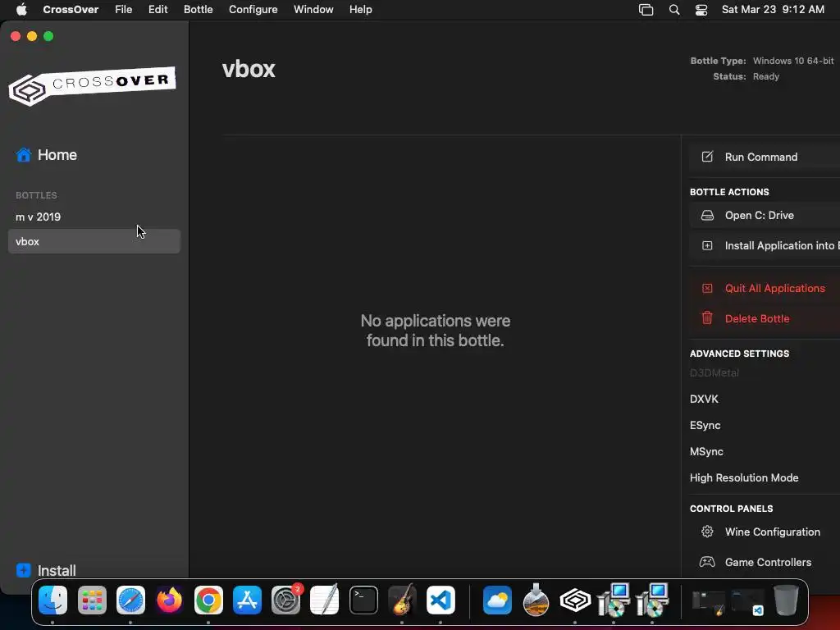The width and height of the screenshot is (840, 630).
Task: Select the 'm v 2019' bottle
Action: click(94, 217)
